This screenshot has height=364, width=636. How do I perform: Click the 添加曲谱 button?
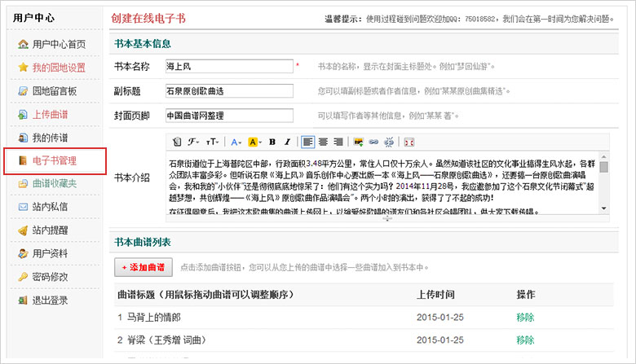pos(144,267)
